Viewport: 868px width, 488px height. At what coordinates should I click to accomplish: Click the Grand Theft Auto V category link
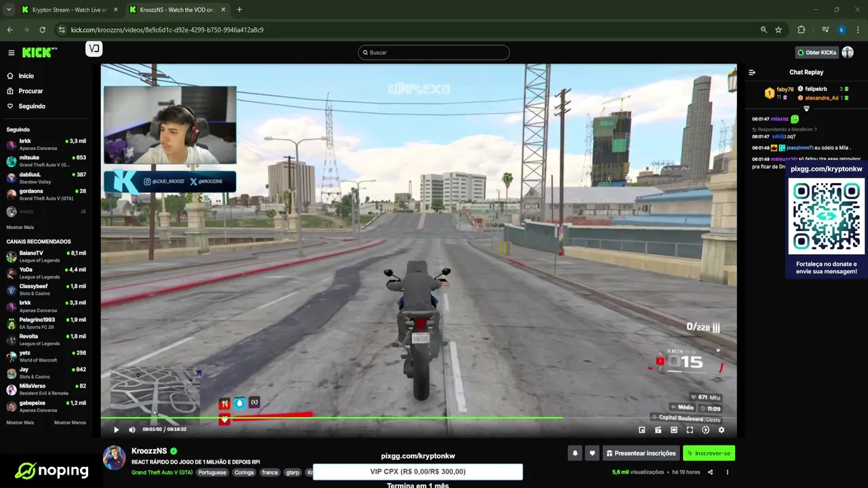[x=162, y=472]
